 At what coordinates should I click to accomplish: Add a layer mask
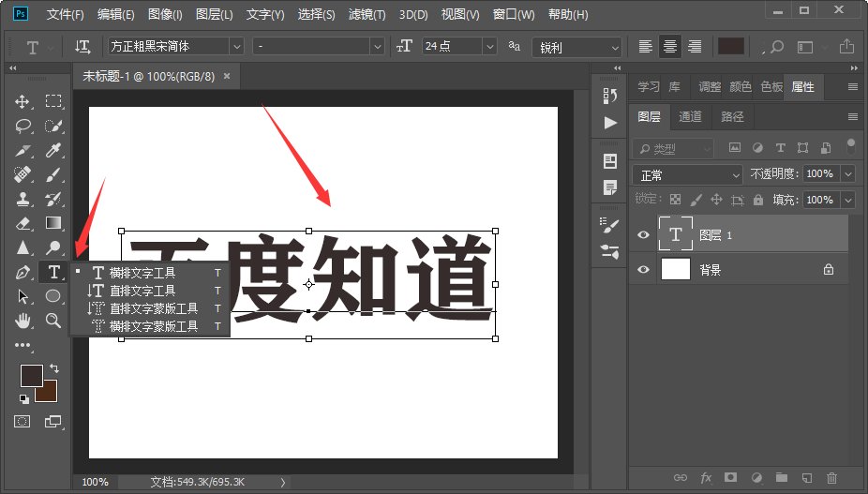coord(731,477)
